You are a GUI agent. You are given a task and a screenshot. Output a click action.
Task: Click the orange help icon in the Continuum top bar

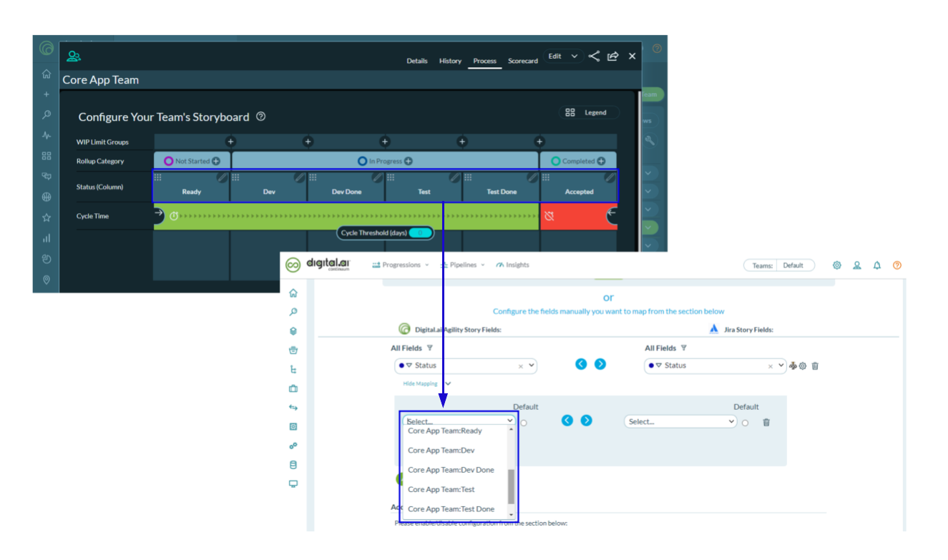(x=897, y=265)
